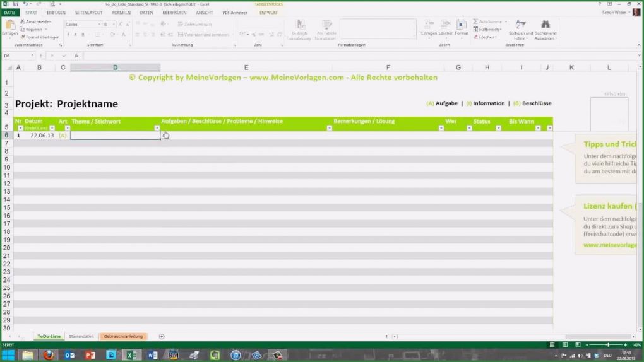Screen dimensions: 644x362
Task: Switch to page layout view icon
Action: [x=565, y=345]
